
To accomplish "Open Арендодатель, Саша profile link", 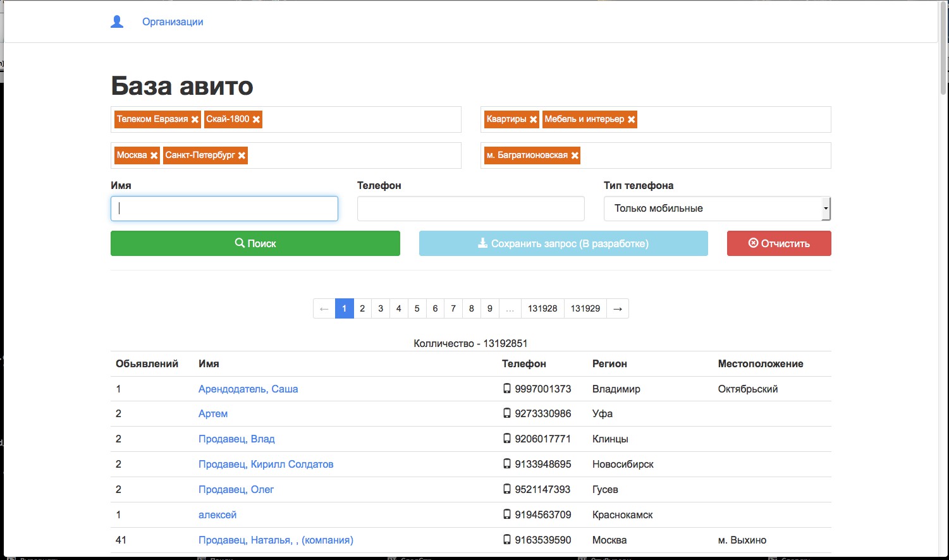I will 248,389.
